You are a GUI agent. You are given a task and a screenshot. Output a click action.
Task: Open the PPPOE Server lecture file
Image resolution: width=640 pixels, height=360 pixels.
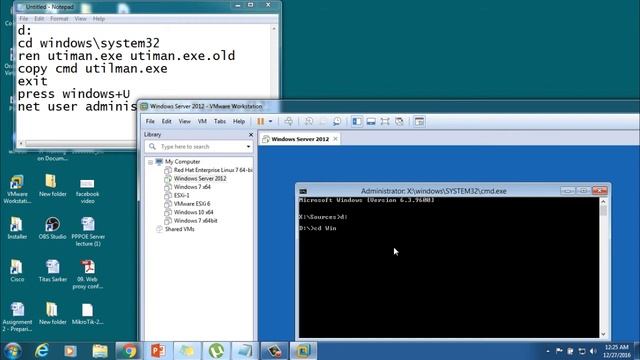88,231
